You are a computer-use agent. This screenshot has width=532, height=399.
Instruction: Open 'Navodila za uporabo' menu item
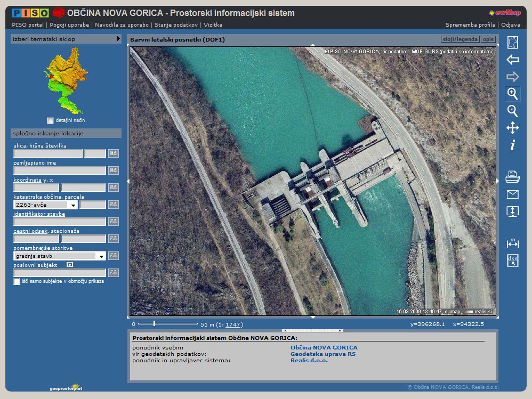click(x=123, y=25)
